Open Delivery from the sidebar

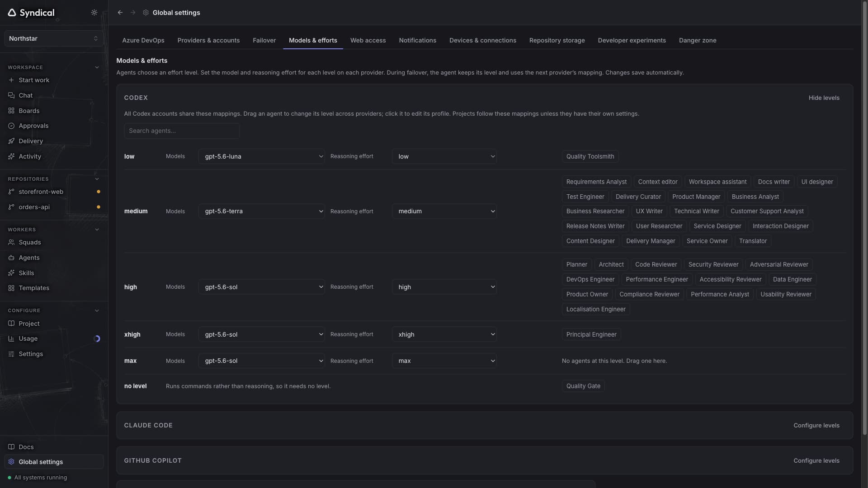(x=54, y=141)
